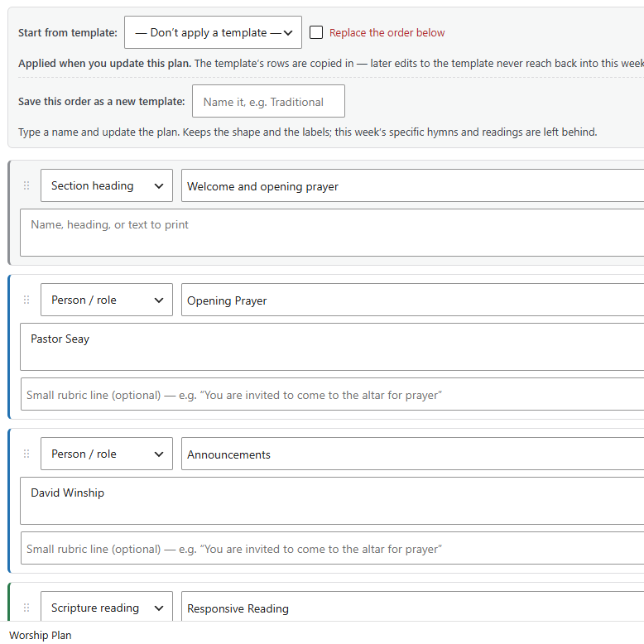Click the 'Name, heading, or text to print' box
This screenshot has width=644, height=644.
point(332,233)
